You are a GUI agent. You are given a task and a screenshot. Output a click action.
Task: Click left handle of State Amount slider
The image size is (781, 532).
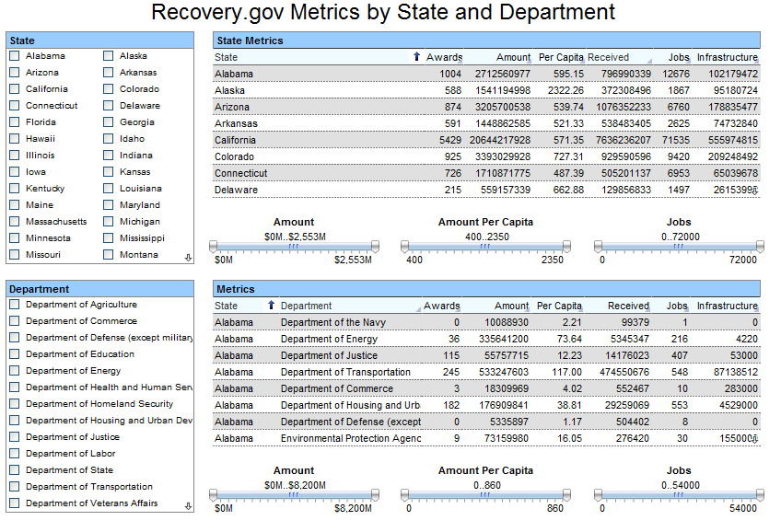coord(213,247)
